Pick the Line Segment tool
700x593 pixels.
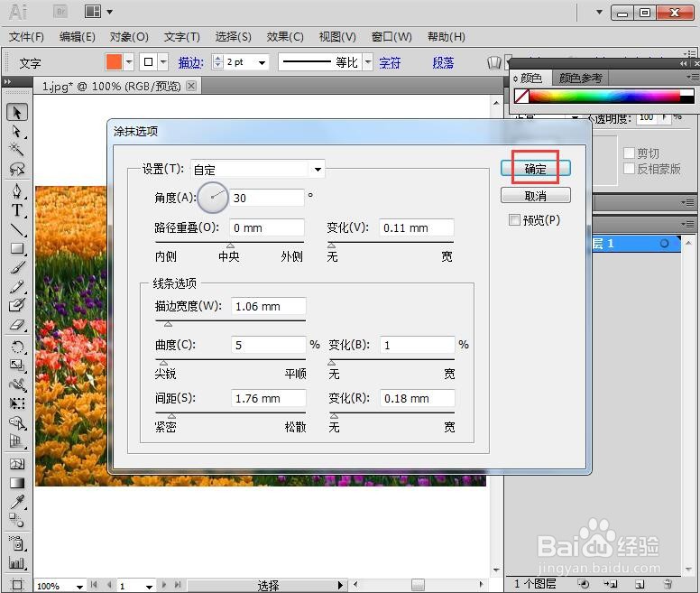(17, 229)
